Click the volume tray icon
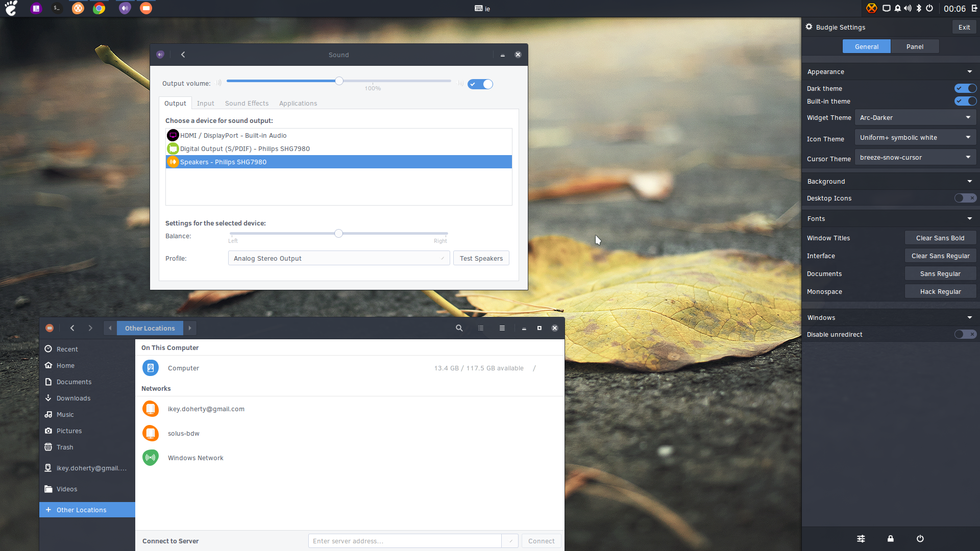Screen dimensions: 980x551 pos(908,8)
